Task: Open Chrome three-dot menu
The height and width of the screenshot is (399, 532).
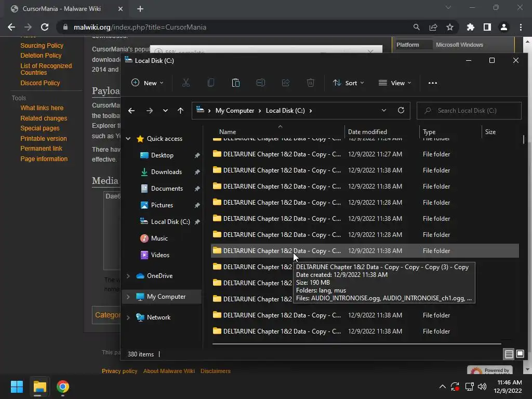Action: [521, 27]
